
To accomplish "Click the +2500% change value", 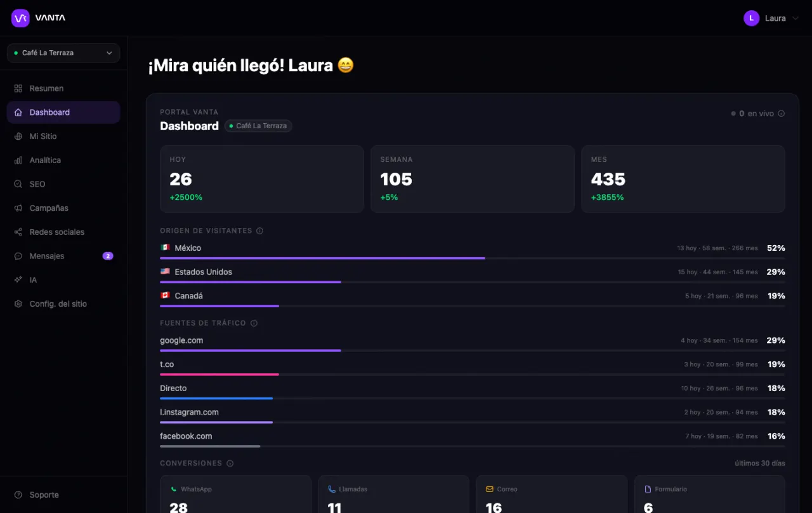I will pyautogui.click(x=186, y=197).
